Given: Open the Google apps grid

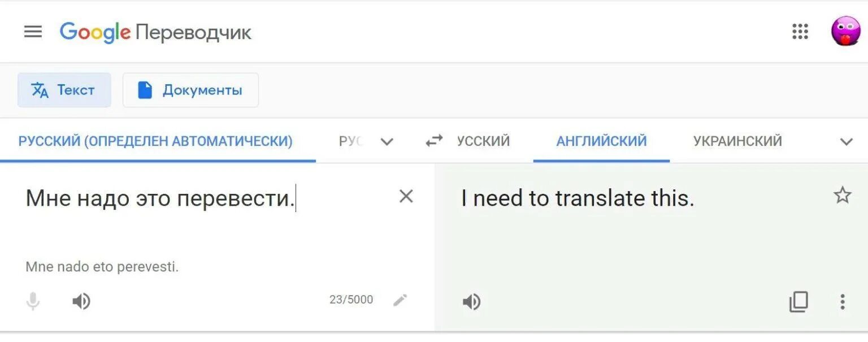Looking at the screenshot, I should pyautogui.click(x=800, y=32).
